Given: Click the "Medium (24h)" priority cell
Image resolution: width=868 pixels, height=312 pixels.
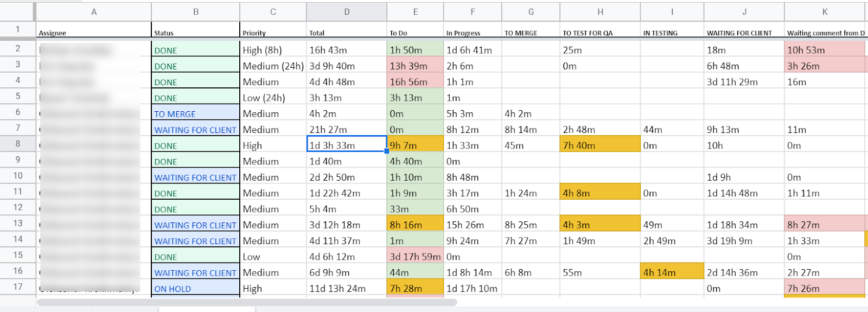Looking at the screenshot, I should point(273,66).
